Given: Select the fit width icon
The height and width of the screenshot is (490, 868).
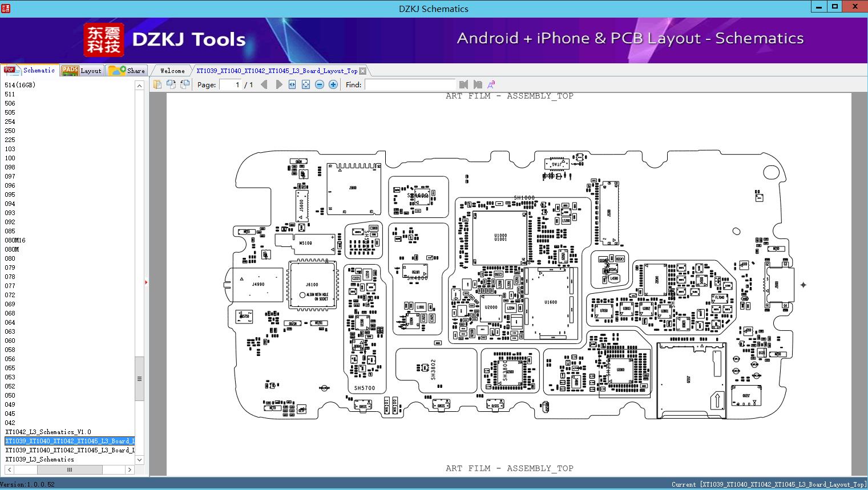Looking at the screenshot, I should (292, 84).
